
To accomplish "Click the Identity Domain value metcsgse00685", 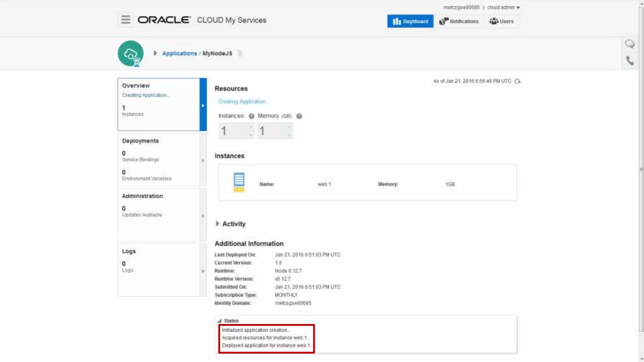I will click(x=293, y=303).
